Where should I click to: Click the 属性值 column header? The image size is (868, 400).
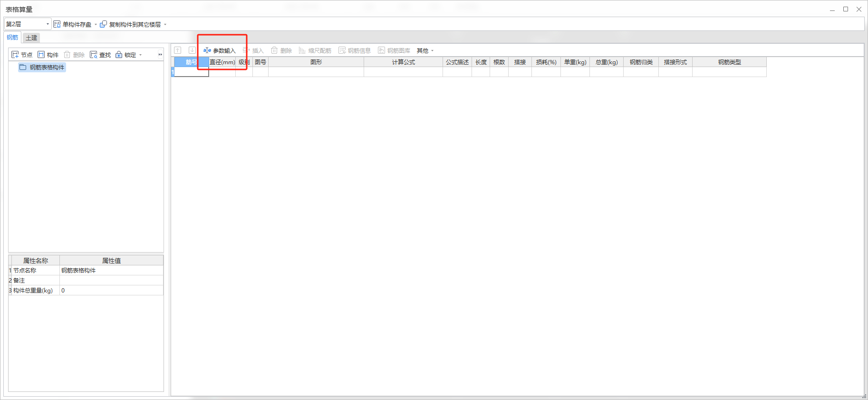click(111, 261)
